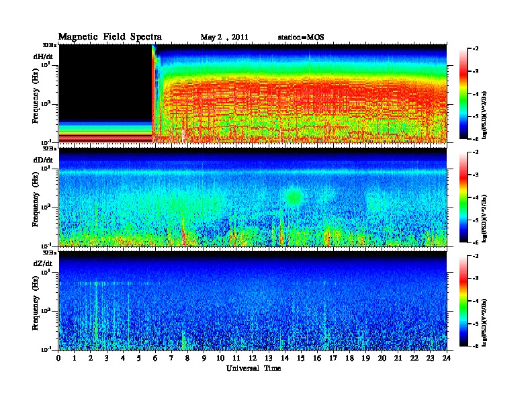Click the color scale bar beside dD/dt panel

tap(463, 197)
